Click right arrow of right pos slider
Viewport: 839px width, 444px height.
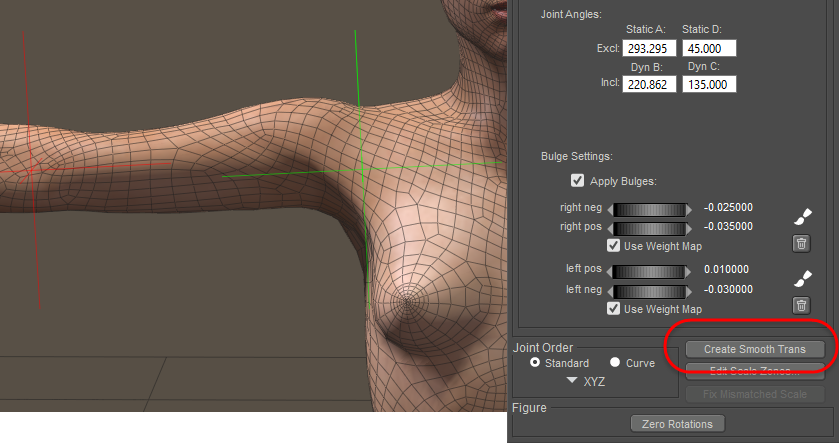click(x=689, y=227)
